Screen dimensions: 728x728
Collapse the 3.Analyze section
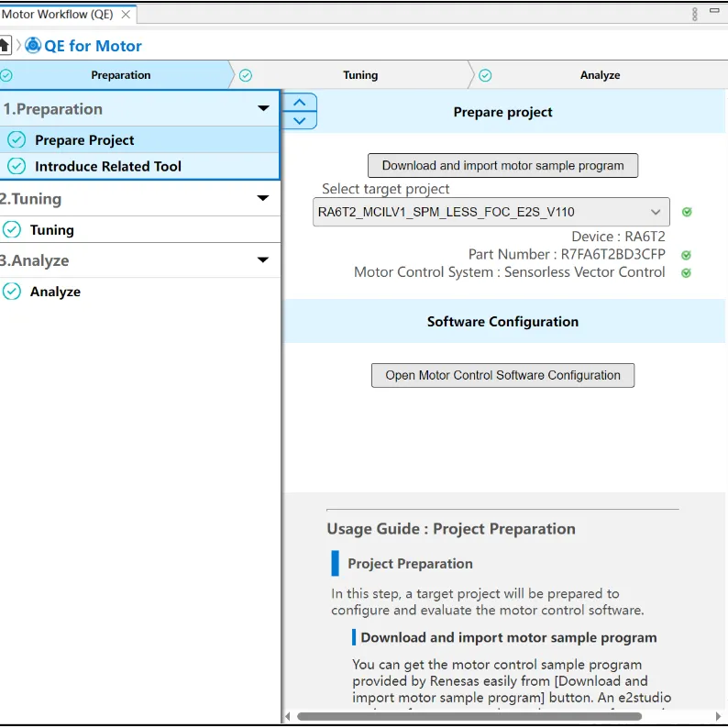coord(263,260)
